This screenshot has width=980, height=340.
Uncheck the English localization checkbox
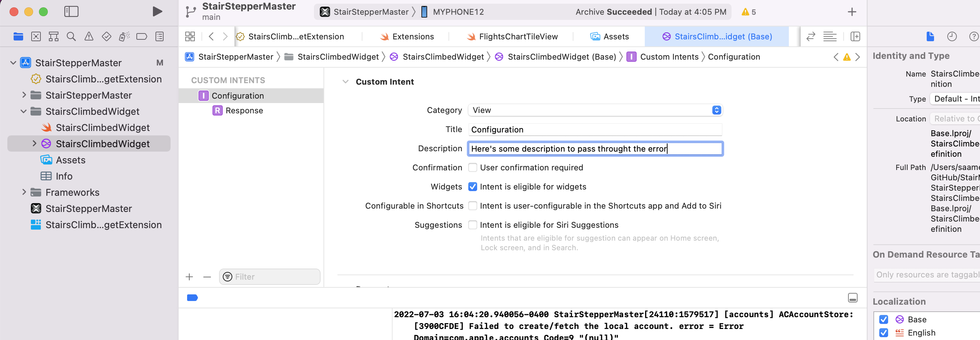coord(884,332)
